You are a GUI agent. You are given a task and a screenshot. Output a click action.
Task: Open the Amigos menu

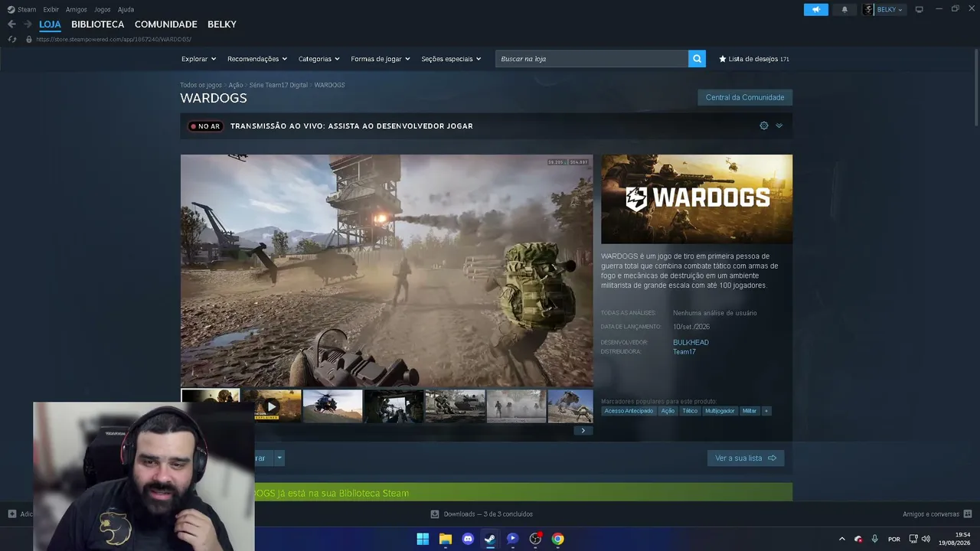[x=76, y=9]
